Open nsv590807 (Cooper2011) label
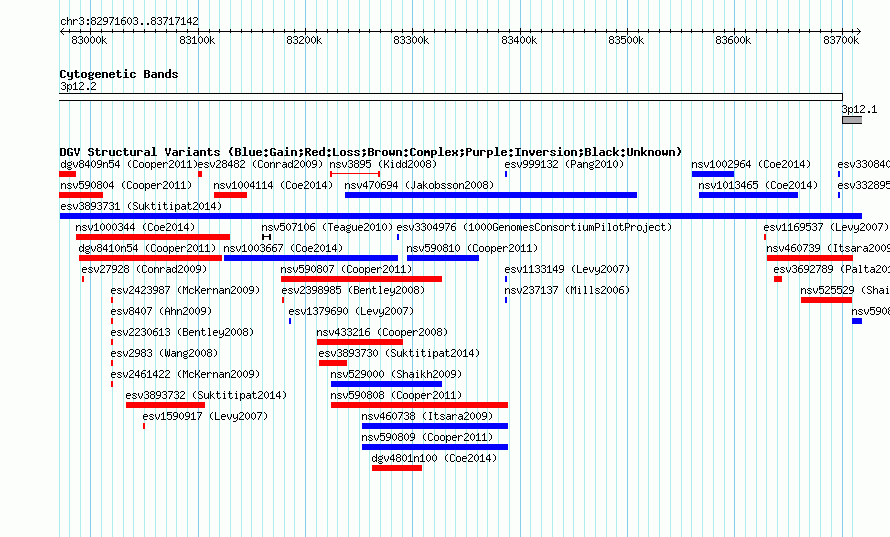The height and width of the screenshot is (537, 890). [x=346, y=270]
